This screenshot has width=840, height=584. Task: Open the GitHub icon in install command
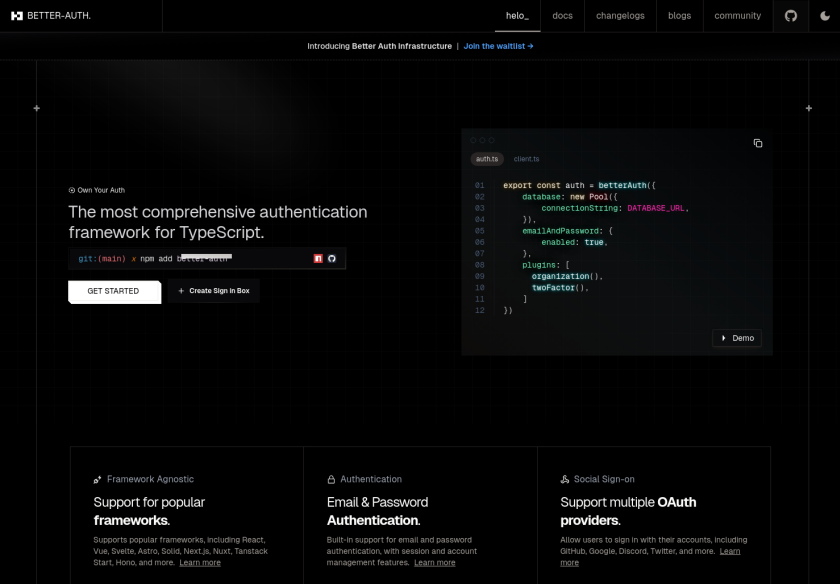tap(332, 259)
